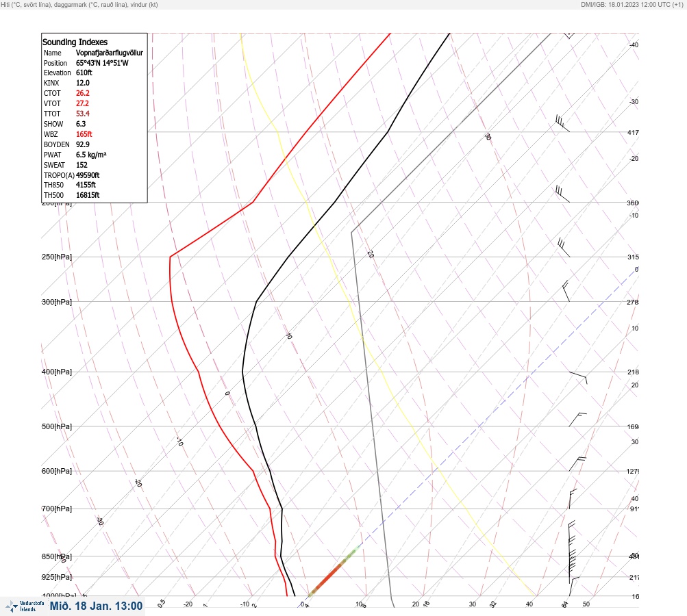Click the wind barb at the 400 hPa level
The image size is (687, 616).
pyautogui.click(x=578, y=377)
